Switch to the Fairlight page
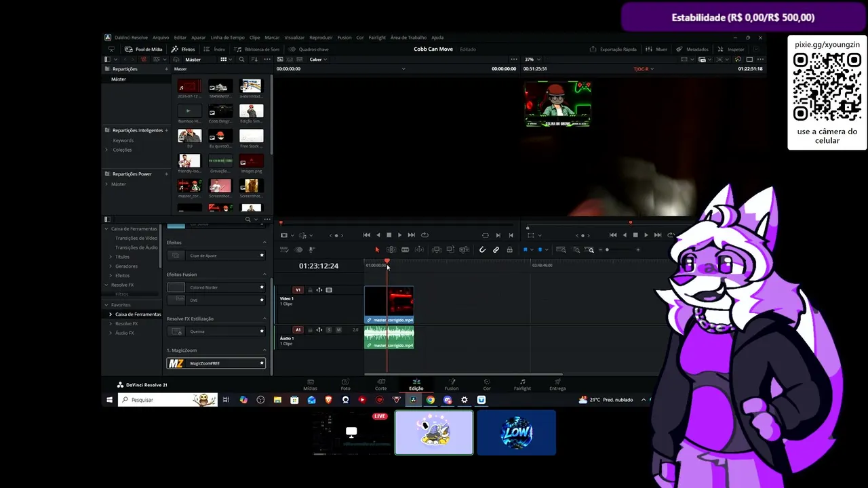The height and width of the screenshot is (488, 868). click(522, 384)
